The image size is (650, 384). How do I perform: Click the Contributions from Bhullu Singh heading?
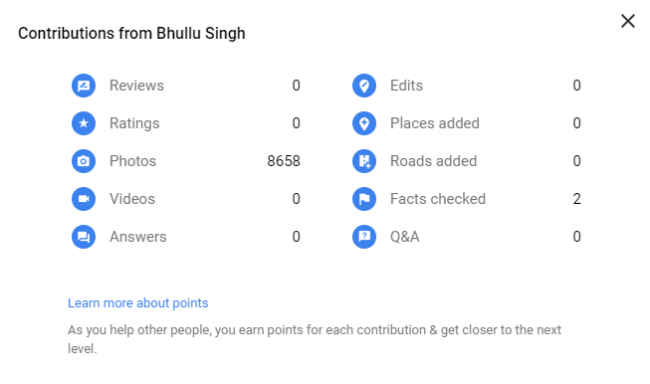[131, 33]
